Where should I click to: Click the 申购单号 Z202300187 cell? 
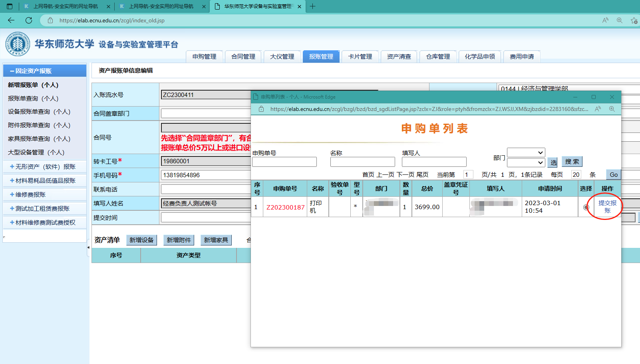[285, 207]
